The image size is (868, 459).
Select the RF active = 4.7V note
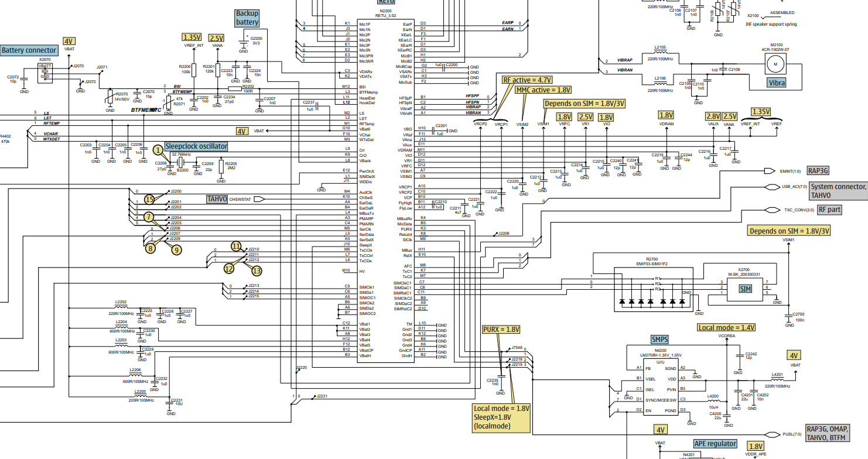528,80
